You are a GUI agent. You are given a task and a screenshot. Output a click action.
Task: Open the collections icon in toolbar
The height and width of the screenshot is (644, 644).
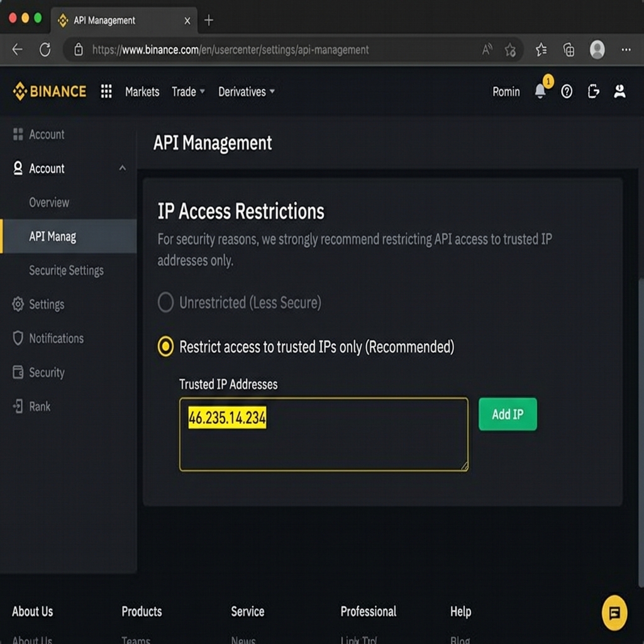tap(569, 50)
